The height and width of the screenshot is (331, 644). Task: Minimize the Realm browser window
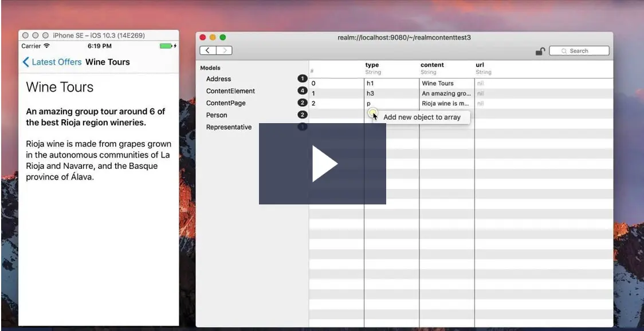point(213,37)
